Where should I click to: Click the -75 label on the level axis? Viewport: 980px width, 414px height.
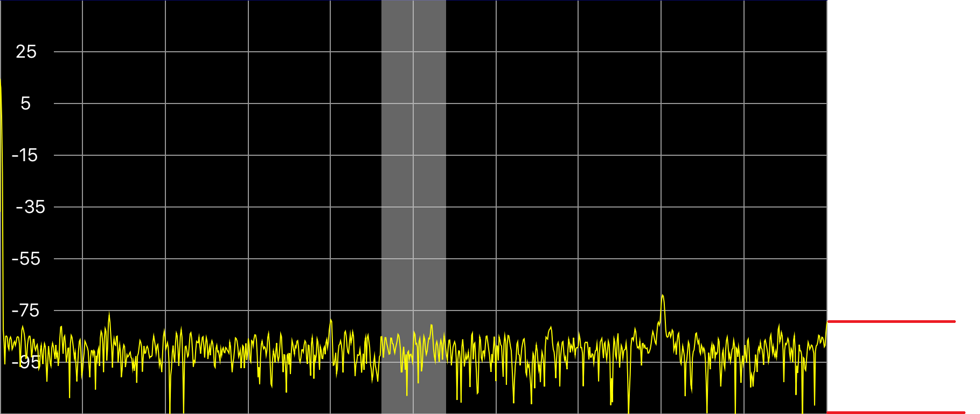(26, 310)
